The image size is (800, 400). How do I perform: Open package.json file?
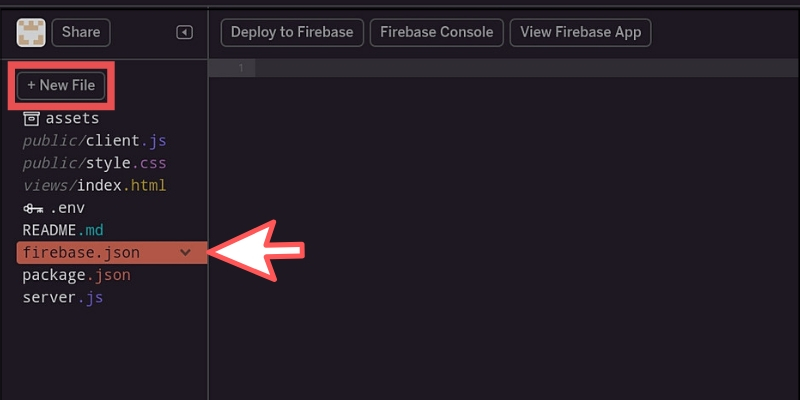coord(77,276)
